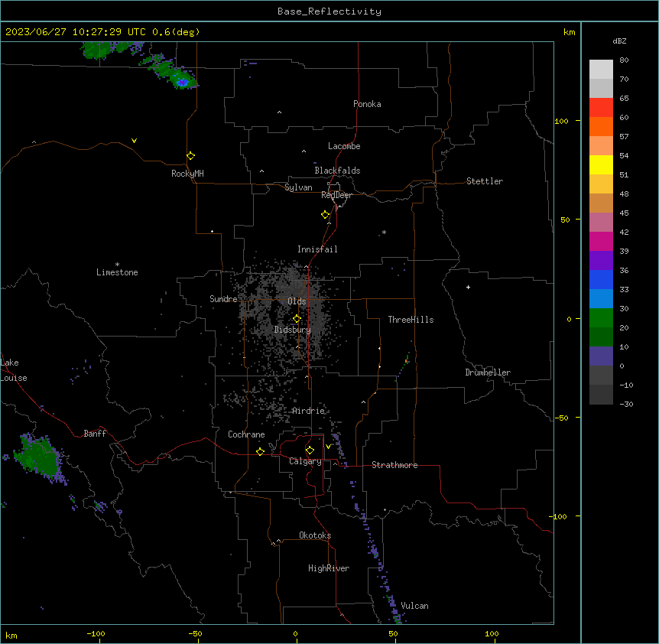Click the white plus marker west of Drumheller
Image resolution: width=659 pixels, height=644 pixels.
click(468, 287)
